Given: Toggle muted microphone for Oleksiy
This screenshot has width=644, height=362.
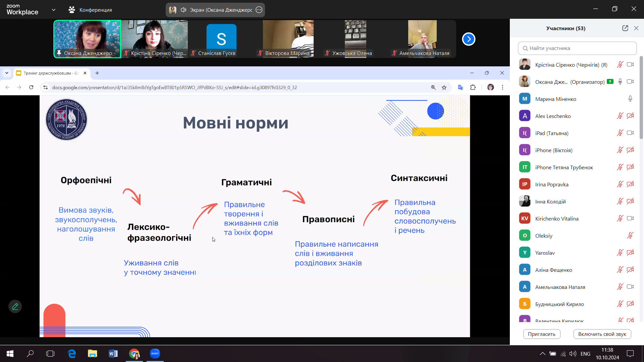Looking at the screenshot, I should pyautogui.click(x=630, y=236).
